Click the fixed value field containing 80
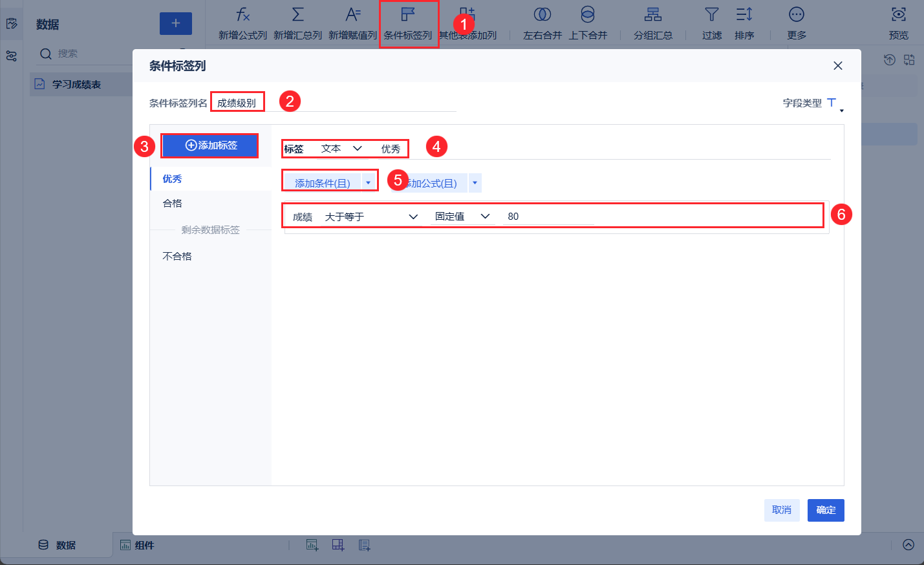 pyautogui.click(x=548, y=217)
